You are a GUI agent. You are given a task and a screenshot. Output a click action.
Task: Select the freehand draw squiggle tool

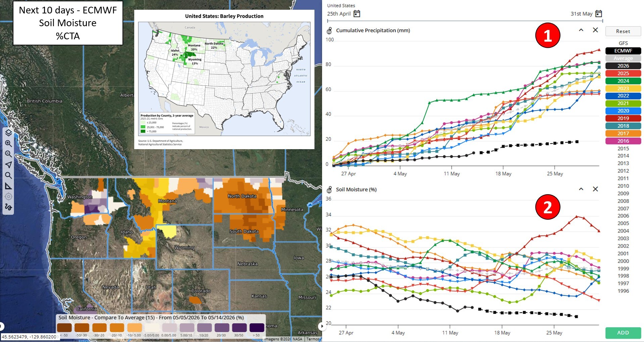pos(8,207)
